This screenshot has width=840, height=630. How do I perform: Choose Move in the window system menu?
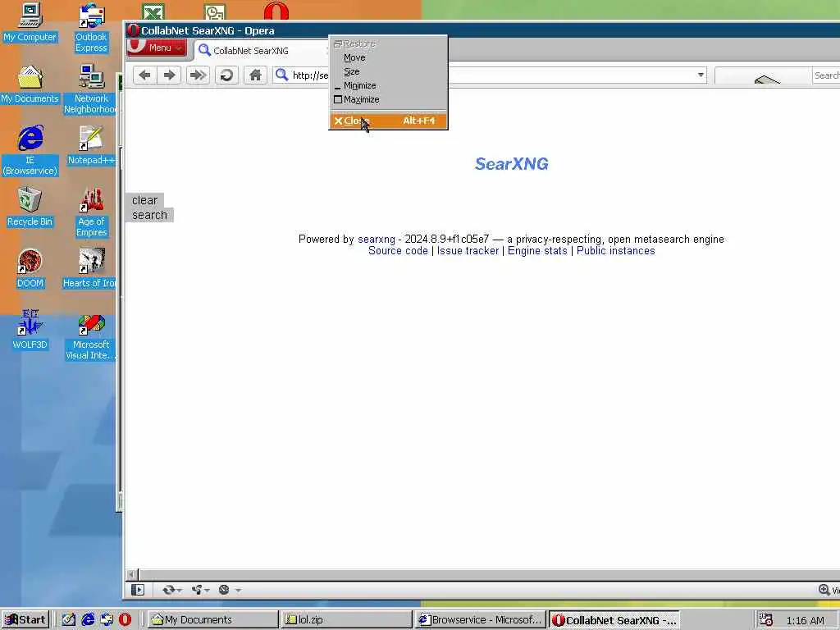click(x=388, y=57)
